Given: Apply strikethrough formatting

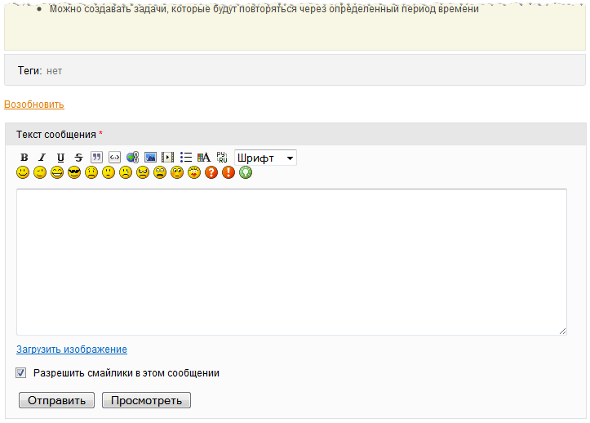Looking at the screenshot, I should (x=78, y=157).
